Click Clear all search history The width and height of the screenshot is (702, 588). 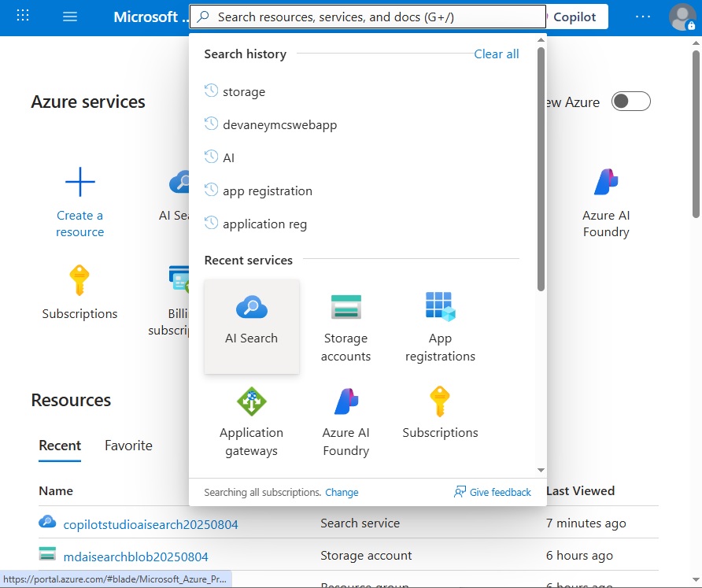click(497, 54)
